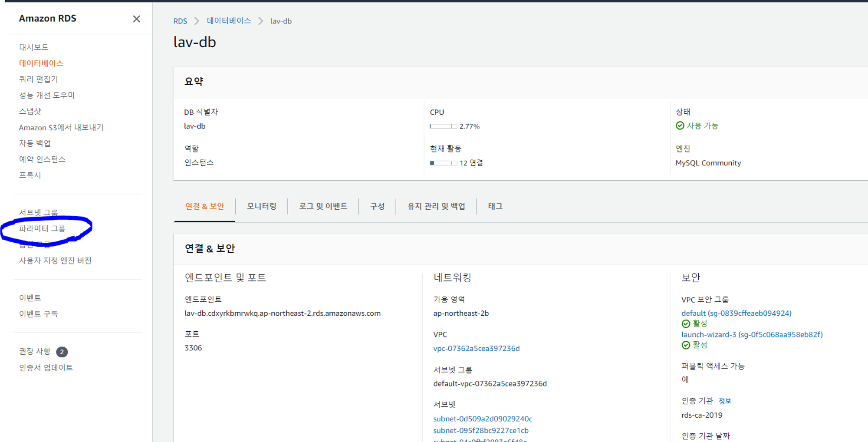Open 프록시 in the sidebar
This screenshot has height=442, width=868.
30,175
